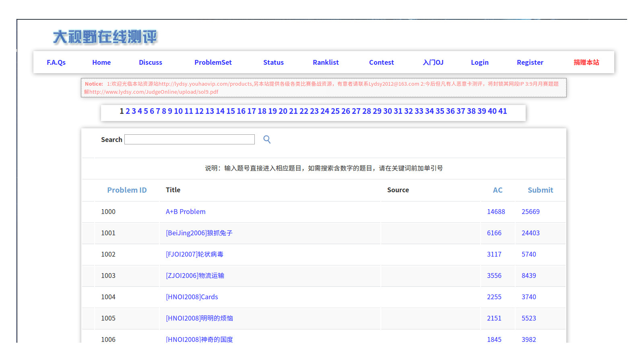
Task: Open the ProblemSet menu item
Action: point(213,62)
